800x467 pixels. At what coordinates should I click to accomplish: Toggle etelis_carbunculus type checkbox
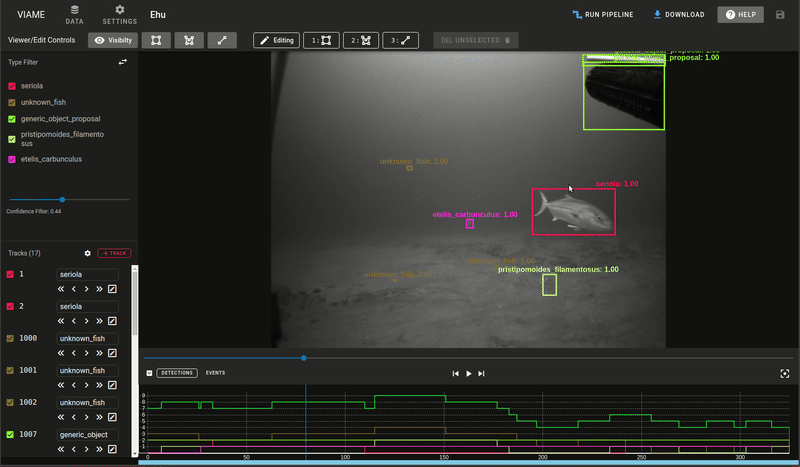coord(12,159)
